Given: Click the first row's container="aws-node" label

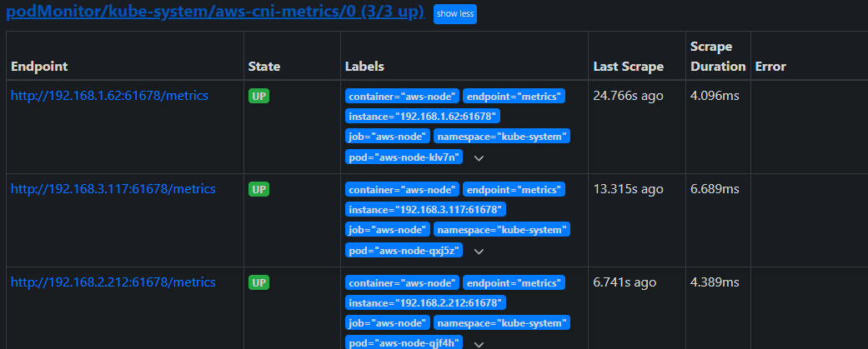Looking at the screenshot, I should 402,96.
